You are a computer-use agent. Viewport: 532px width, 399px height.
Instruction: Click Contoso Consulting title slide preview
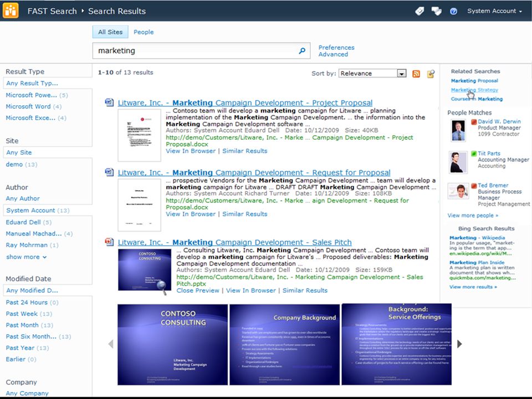coord(173,344)
